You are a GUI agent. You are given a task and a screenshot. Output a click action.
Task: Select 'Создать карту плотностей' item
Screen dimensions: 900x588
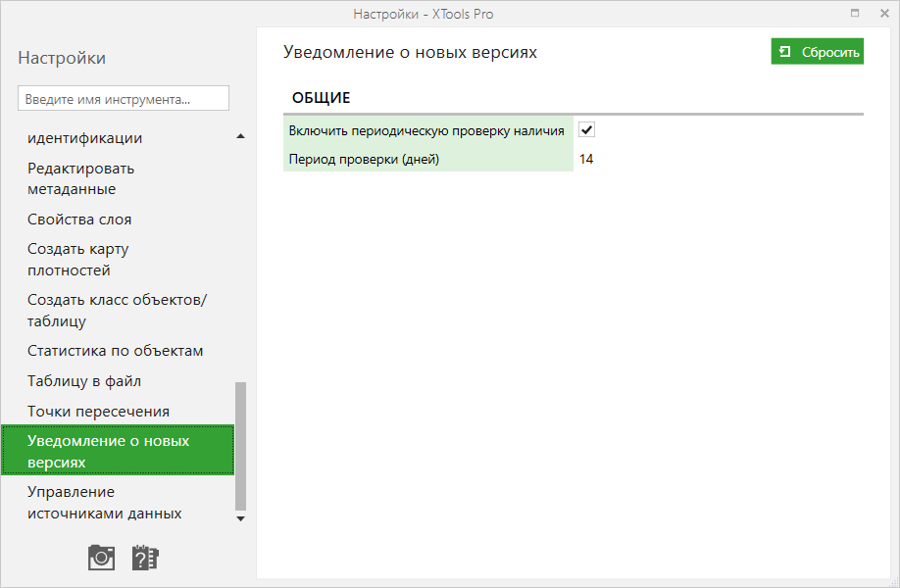pos(78,260)
